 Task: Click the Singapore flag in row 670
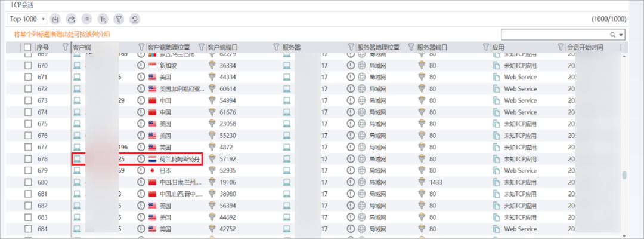tap(153, 65)
